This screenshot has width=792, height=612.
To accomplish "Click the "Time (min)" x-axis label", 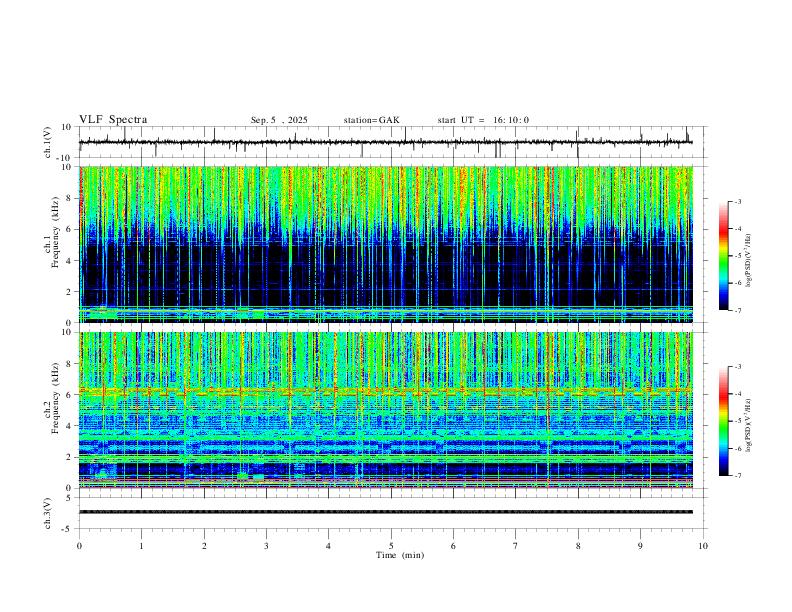I will pyautogui.click(x=400, y=555).
